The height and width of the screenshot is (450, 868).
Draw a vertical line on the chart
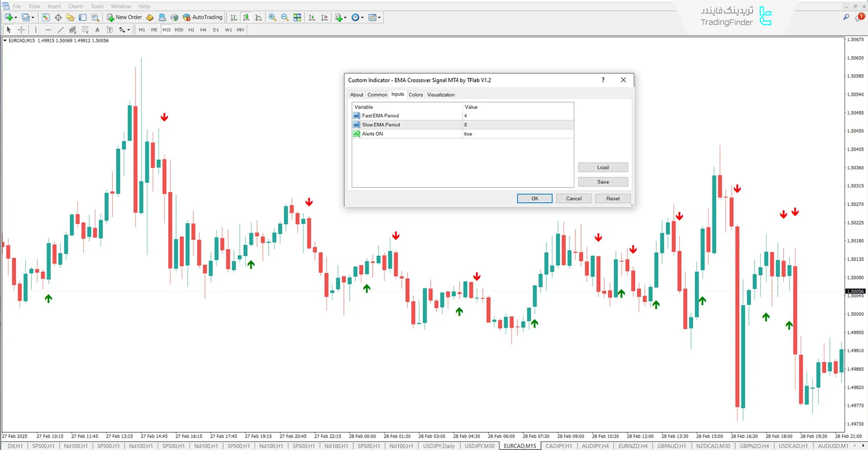[x=36, y=29]
